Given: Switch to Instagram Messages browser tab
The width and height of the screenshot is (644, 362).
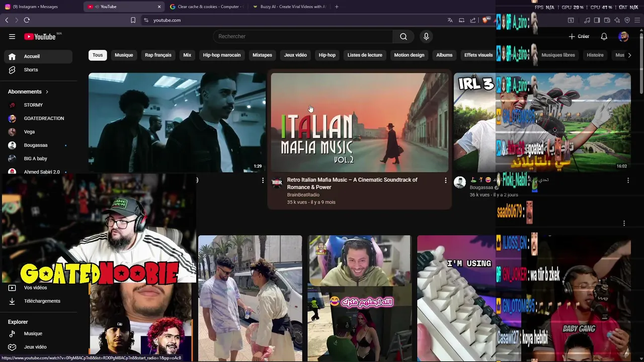Looking at the screenshot, I should point(41,7).
